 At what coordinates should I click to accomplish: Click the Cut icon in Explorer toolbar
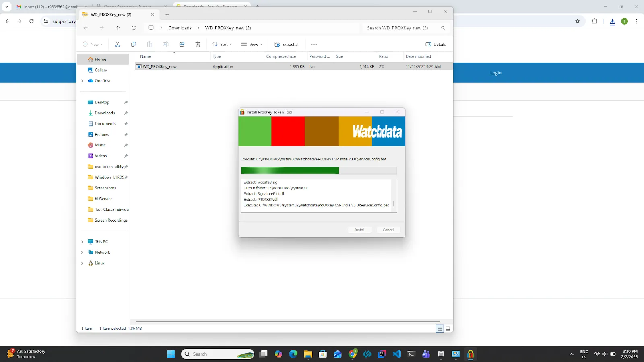[x=117, y=44]
